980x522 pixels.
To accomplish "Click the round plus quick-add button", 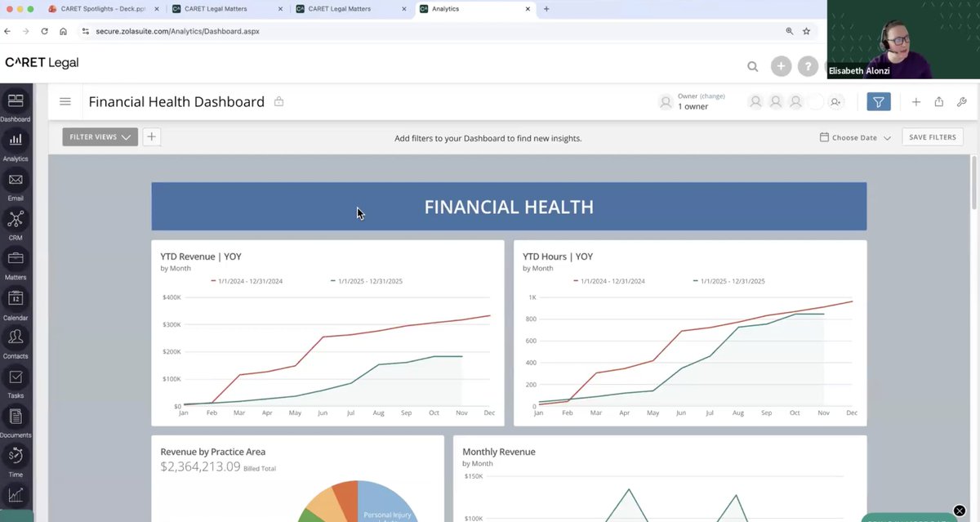I will (x=782, y=66).
